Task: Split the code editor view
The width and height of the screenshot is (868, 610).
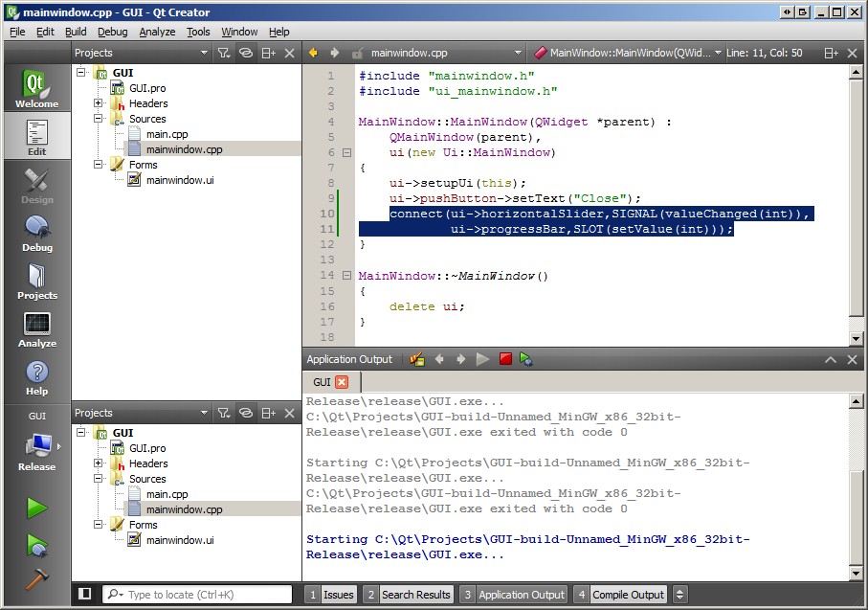Action: tap(831, 53)
